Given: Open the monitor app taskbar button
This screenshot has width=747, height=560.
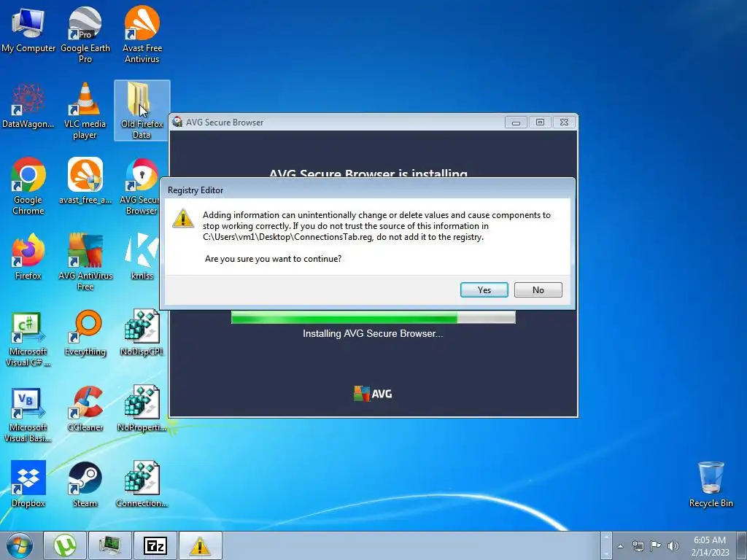Looking at the screenshot, I should pyautogui.click(x=110, y=545).
